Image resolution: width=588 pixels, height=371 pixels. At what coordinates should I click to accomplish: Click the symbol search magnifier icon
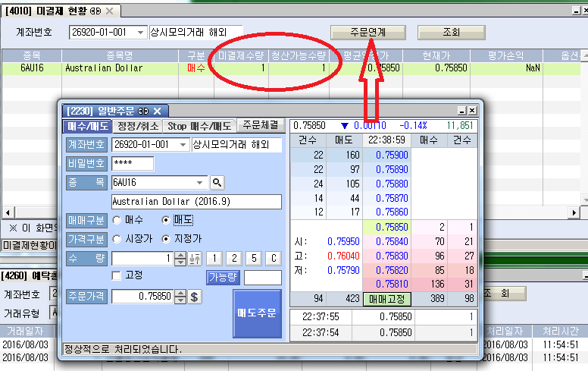point(217,182)
